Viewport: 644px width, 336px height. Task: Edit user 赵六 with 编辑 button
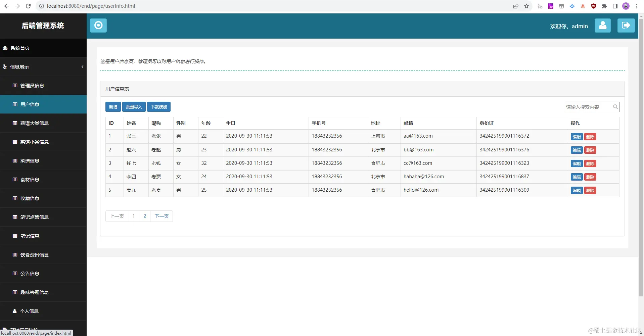click(x=577, y=150)
